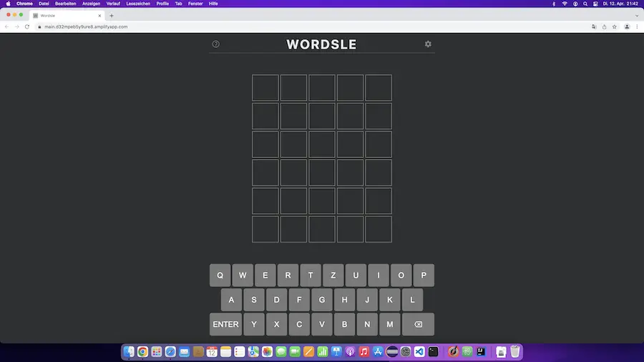Tap the E key on the on-screen keyboard
The width and height of the screenshot is (644, 362).
coord(265,275)
